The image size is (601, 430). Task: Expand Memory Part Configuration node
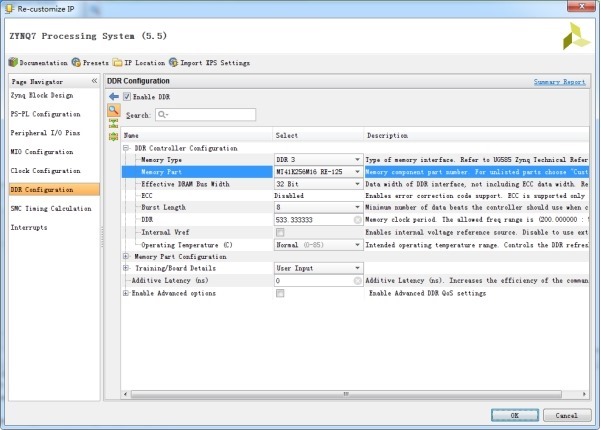[126, 256]
